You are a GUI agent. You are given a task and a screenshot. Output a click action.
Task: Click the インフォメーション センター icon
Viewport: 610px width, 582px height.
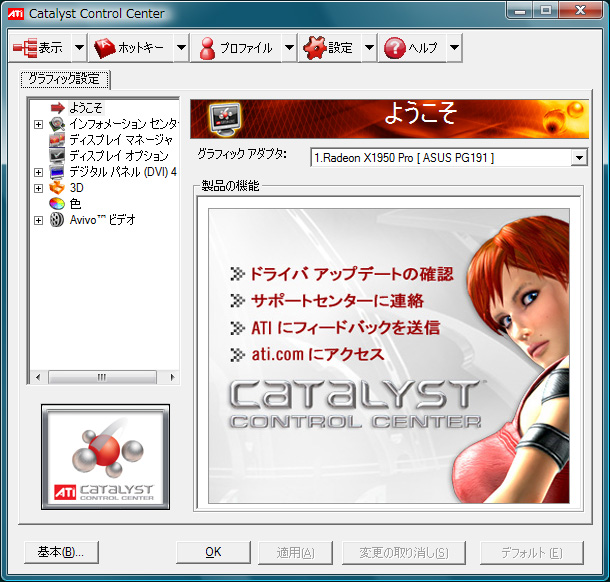57,124
